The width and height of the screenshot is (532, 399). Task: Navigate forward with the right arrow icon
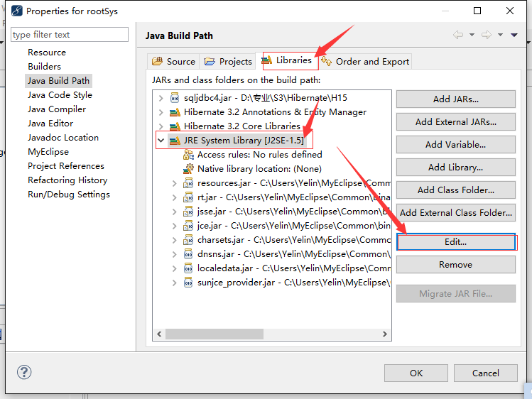pos(487,35)
